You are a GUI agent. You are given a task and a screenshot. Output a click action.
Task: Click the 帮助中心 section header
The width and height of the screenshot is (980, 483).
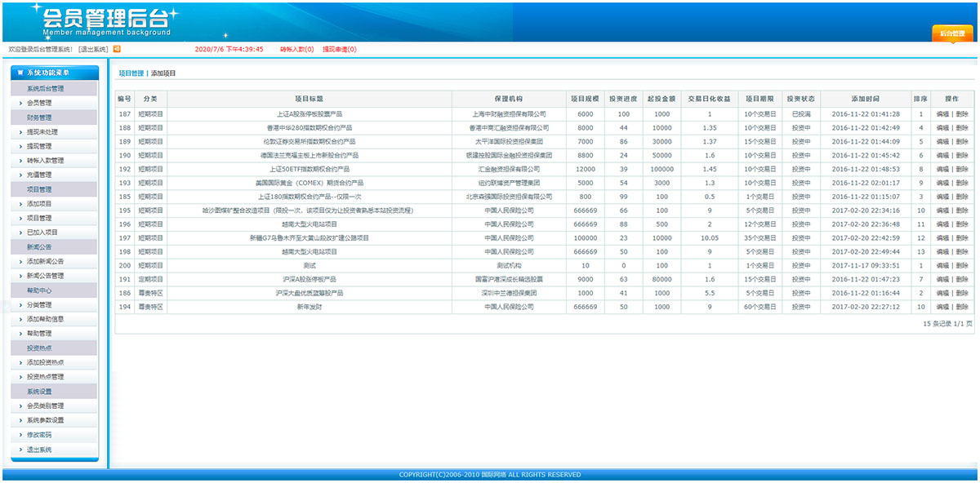[54, 290]
